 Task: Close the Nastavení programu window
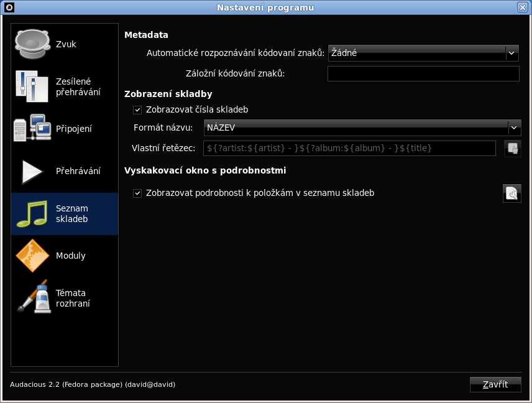point(523,7)
